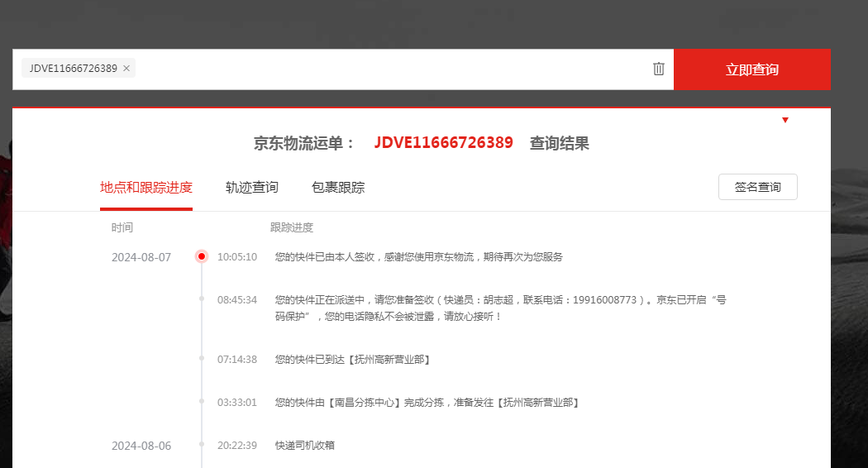Screen dimensions: 868x468
Task: Remove the JDVE11666726389 tag with its X
Action: tap(126, 68)
